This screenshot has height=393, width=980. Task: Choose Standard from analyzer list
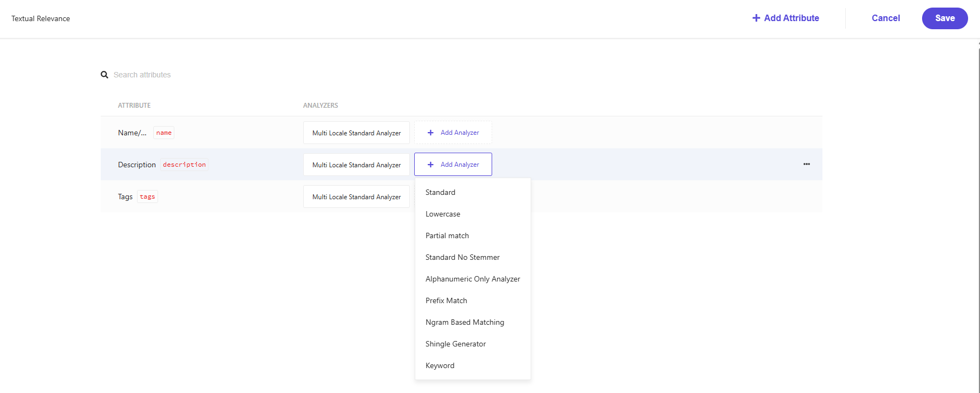(440, 192)
